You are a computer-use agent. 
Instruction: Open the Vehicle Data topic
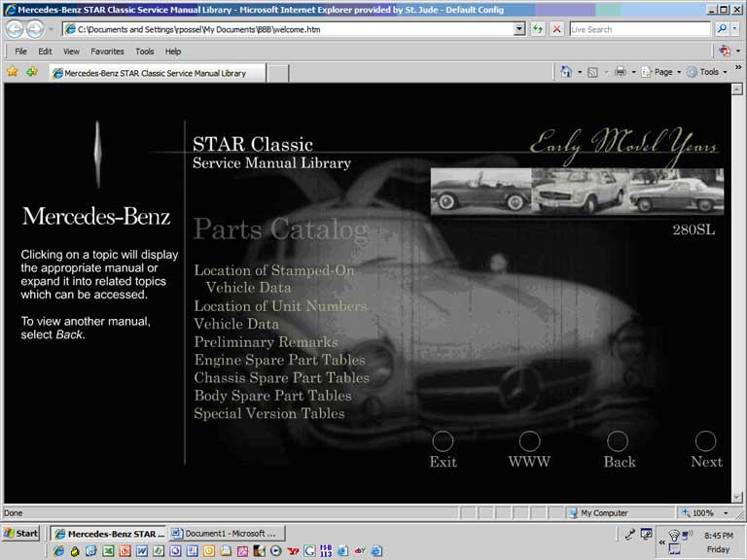236,324
